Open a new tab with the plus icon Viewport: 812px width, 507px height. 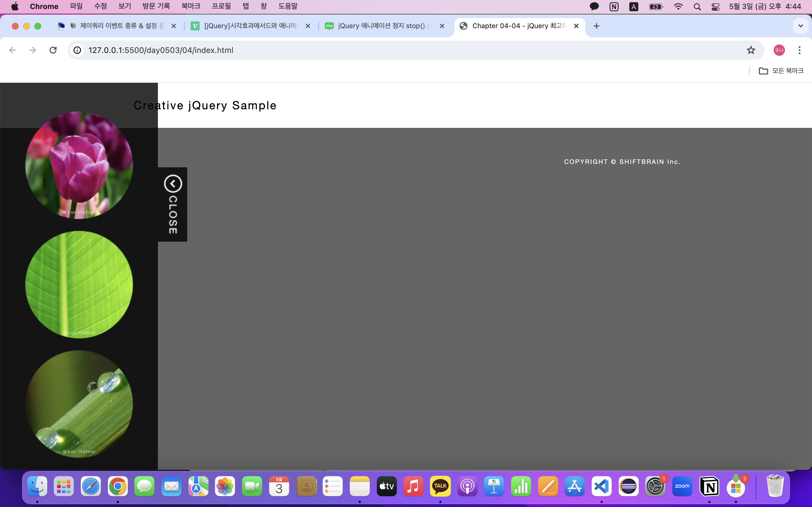[596, 26]
